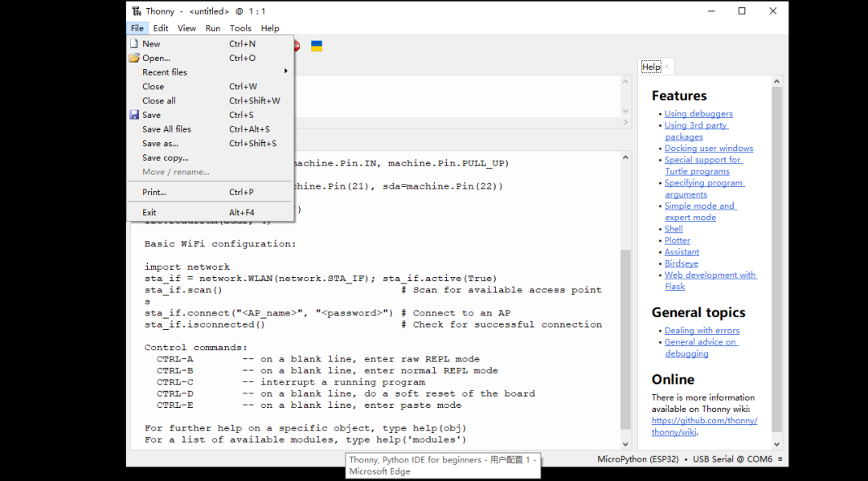Open Using 3rd party packages link
Image resolution: width=868 pixels, height=481 pixels.
coord(696,131)
